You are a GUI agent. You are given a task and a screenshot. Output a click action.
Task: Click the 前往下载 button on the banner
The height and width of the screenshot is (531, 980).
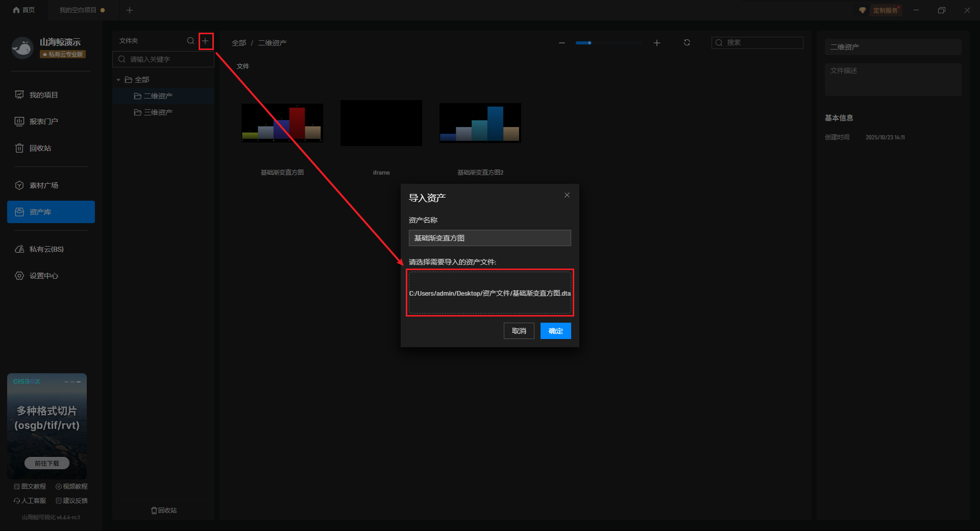(x=47, y=463)
